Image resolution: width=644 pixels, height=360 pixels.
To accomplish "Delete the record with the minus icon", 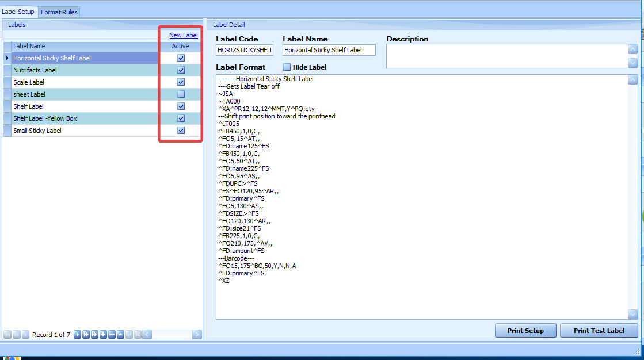I will point(112,335).
